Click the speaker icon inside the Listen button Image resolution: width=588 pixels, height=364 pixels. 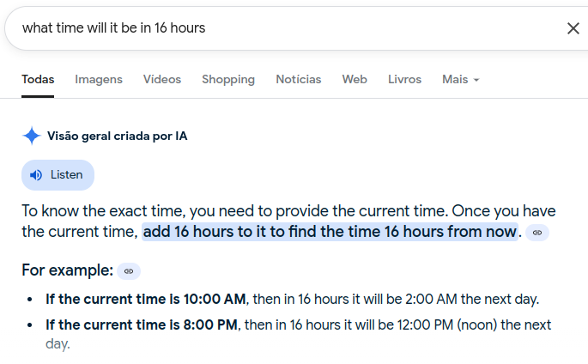click(x=36, y=175)
